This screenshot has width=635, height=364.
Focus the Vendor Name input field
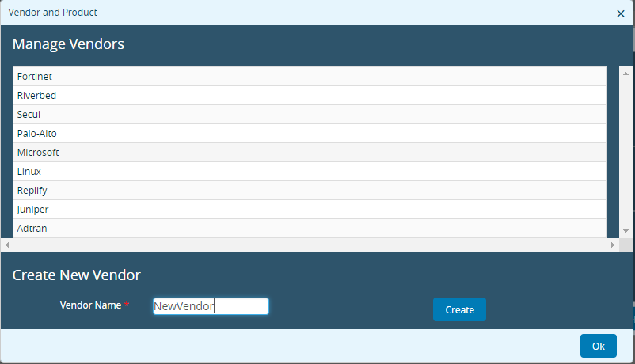[211, 306]
